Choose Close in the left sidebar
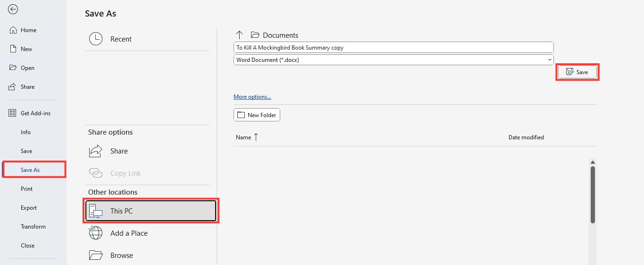This screenshot has height=265, width=644. tap(28, 246)
